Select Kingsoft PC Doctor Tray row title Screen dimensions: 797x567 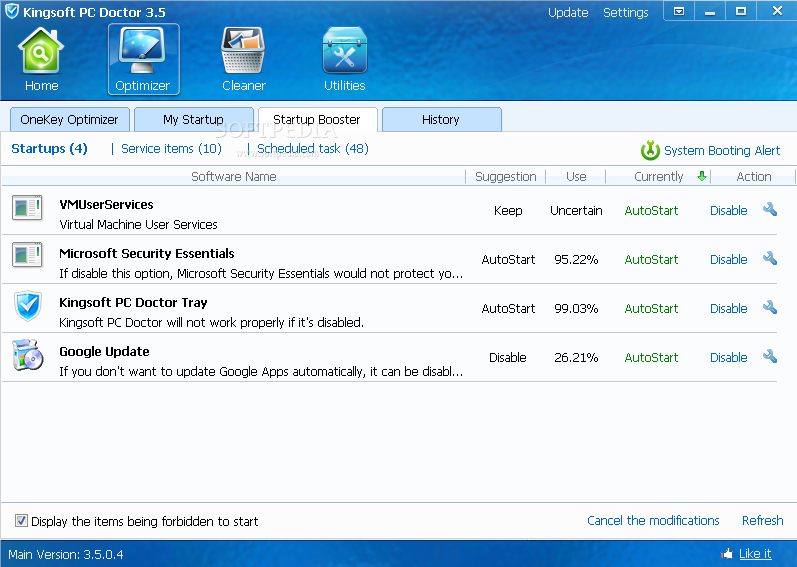tap(133, 303)
